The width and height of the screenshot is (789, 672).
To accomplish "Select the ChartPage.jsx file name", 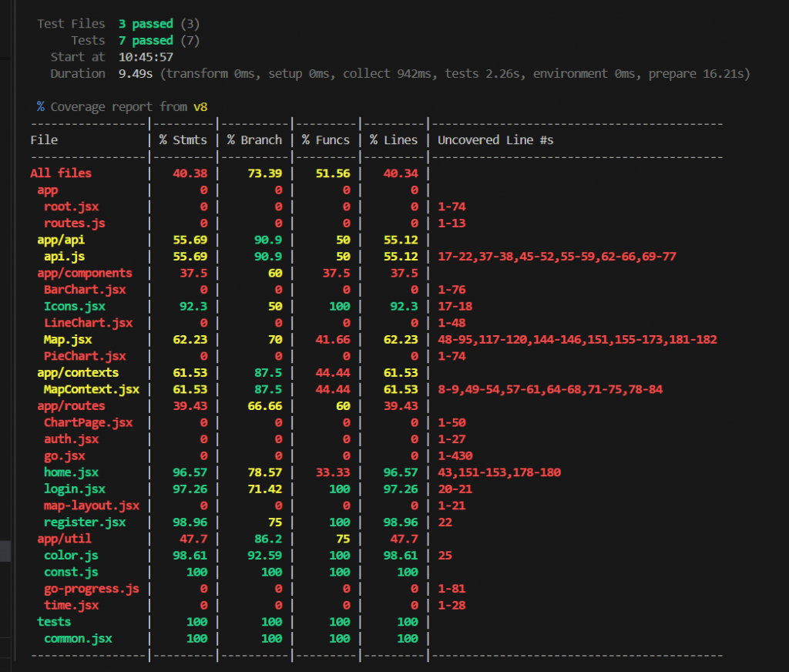I will click(88, 422).
